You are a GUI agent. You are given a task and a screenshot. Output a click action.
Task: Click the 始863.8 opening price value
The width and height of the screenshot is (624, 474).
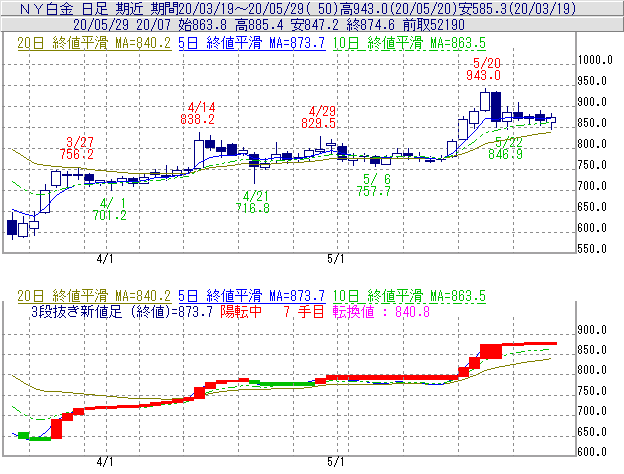[x=202, y=25]
